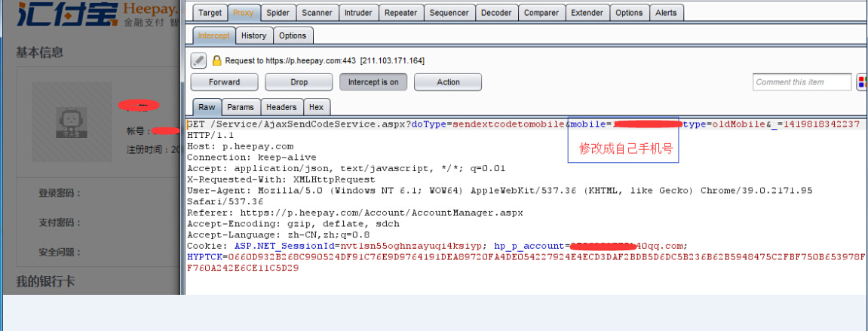Click the highlight color picker icon

862,82
